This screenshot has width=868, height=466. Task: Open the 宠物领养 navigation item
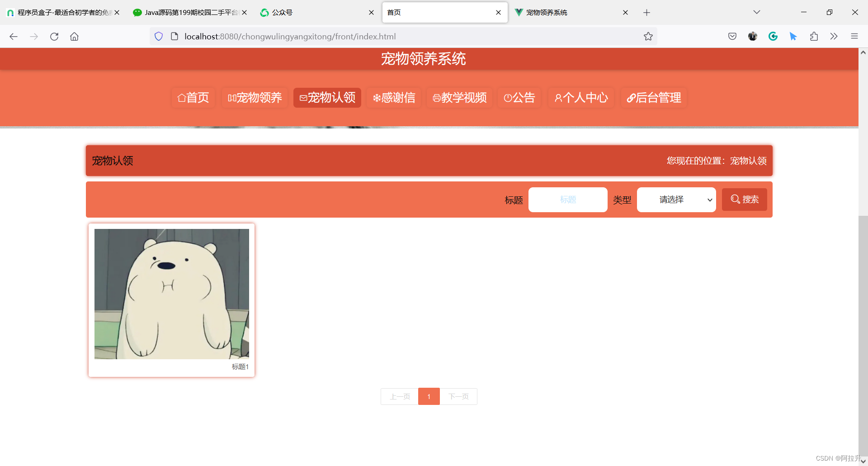[255, 98]
